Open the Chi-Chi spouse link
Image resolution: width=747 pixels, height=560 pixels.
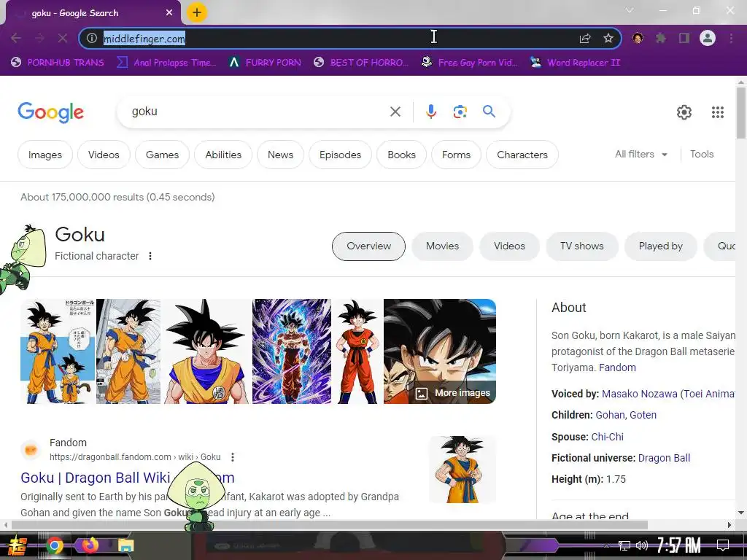coord(607,437)
